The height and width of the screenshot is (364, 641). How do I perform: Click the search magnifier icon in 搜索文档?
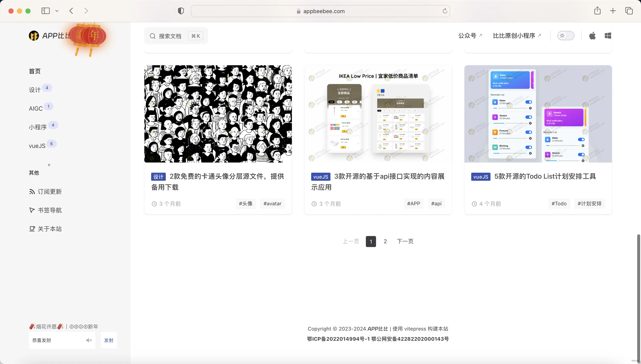[x=153, y=36]
